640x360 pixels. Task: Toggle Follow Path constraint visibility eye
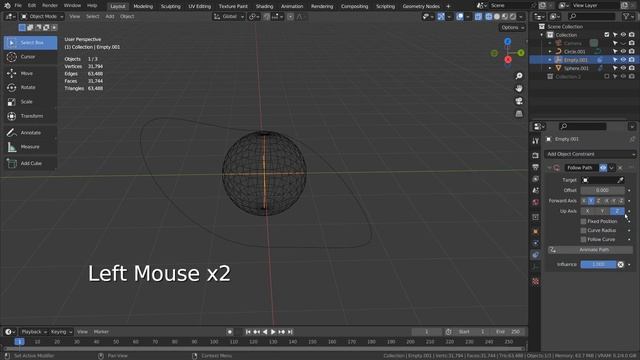[603, 168]
